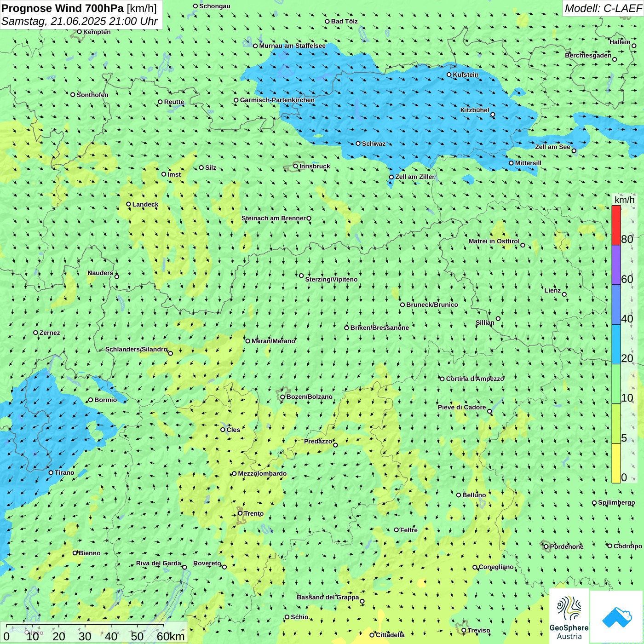Click the 'Spilimbergo' label
This screenshot has height=644, width=644.
617,502
